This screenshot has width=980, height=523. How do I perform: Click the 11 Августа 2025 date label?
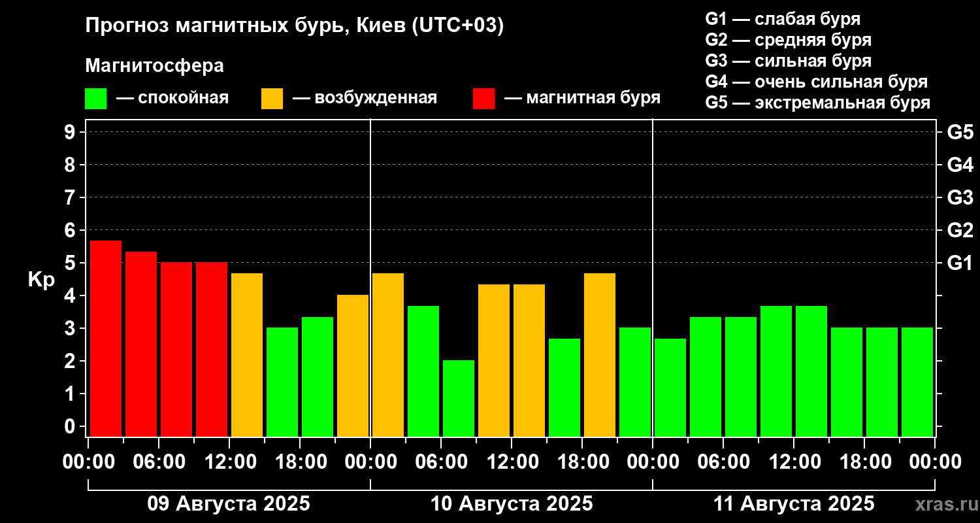point(794,504)
